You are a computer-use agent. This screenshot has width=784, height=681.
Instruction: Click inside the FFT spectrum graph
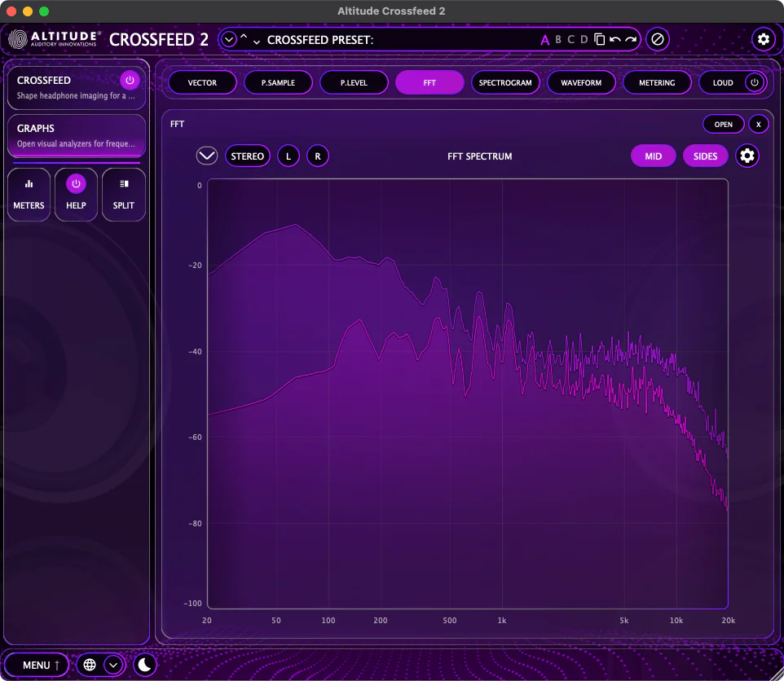468,393
